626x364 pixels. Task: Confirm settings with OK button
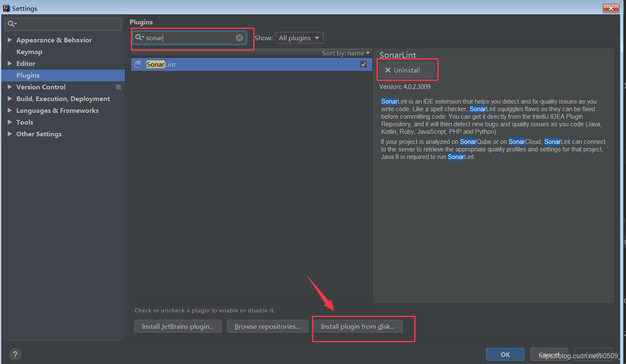505,354
